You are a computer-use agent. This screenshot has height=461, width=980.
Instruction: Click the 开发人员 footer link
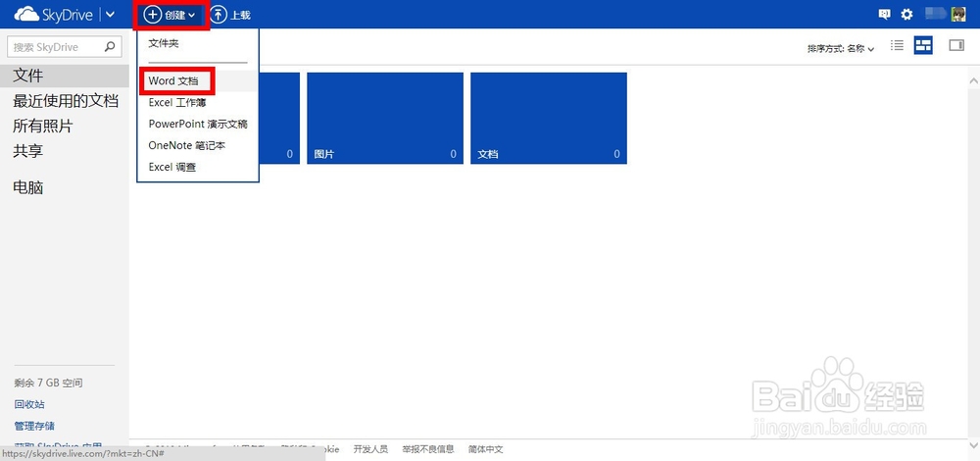pos(370,449)
